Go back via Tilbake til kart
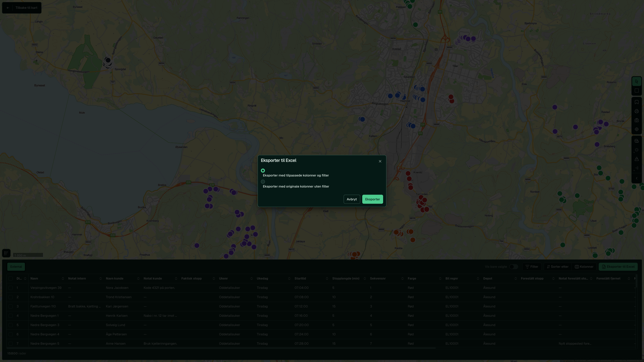644x362 pixels. 22,8
